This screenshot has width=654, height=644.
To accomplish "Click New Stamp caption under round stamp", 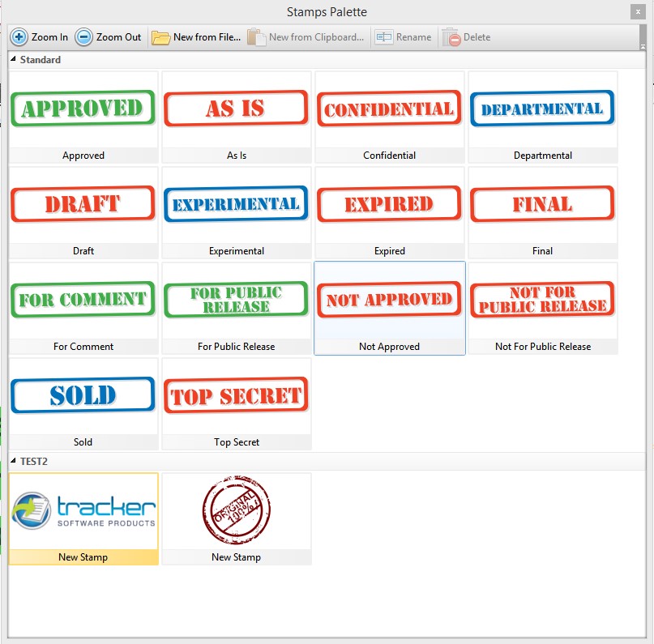I will point(236,557).
